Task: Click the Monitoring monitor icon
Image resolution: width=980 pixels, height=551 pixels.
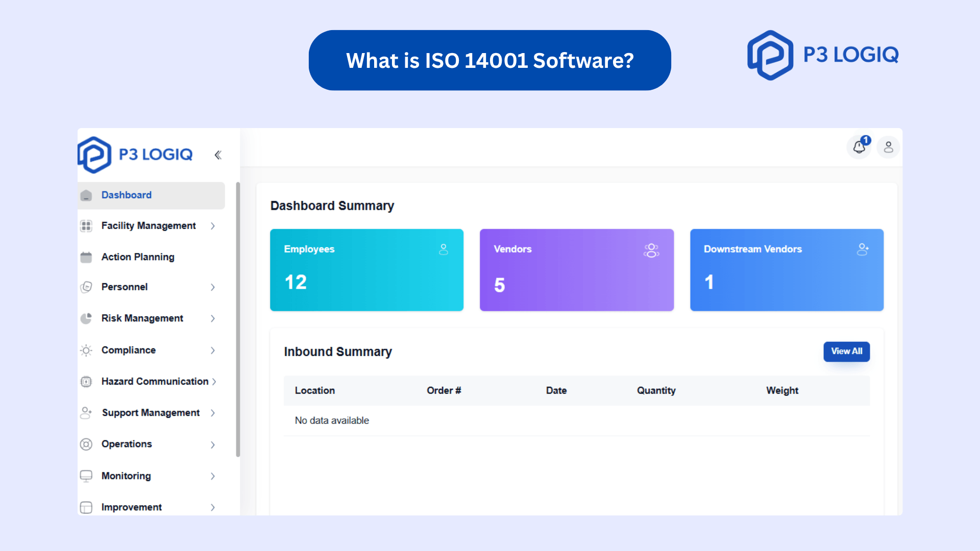Action: [x=86, y=476]
